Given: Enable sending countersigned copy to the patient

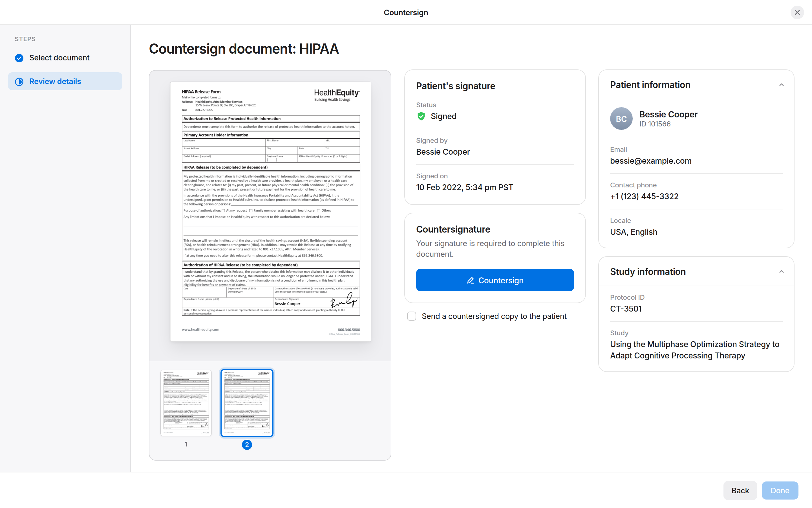Looking at the screenshot, I should (412, 316).
